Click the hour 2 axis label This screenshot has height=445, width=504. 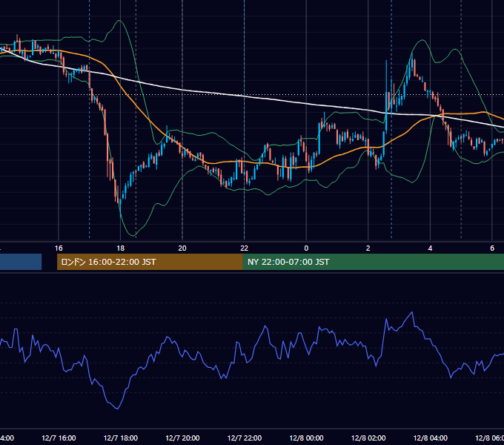(368, 248)
